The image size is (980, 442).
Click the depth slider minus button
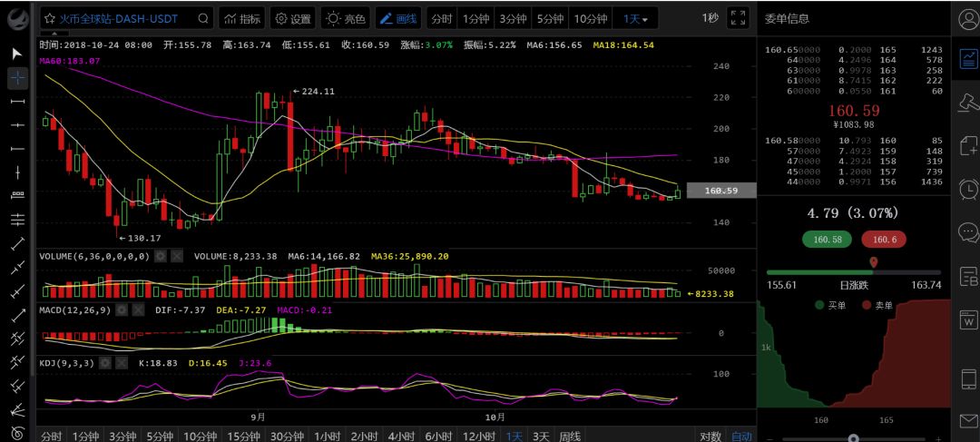(769, 439)
